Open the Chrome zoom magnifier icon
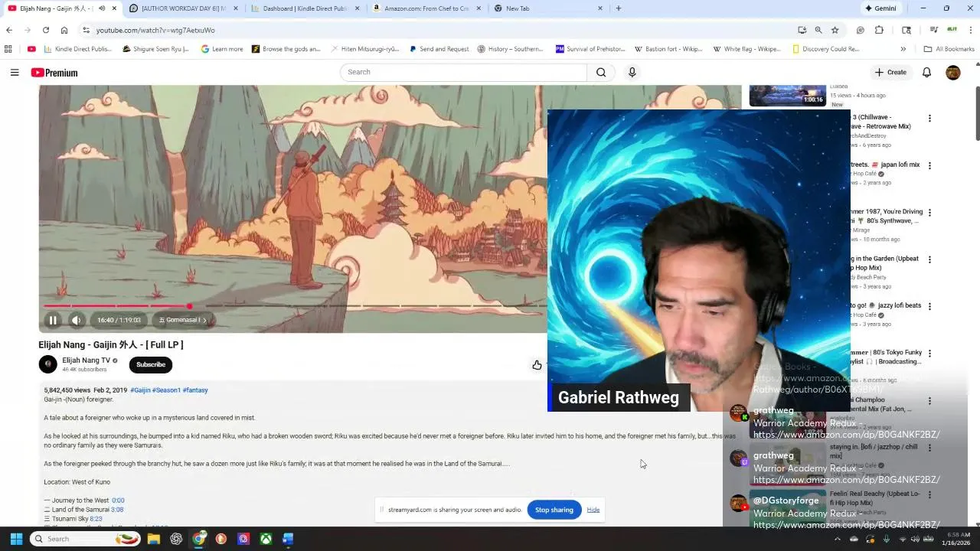This screenshot has width=980, height=551. 818,30
